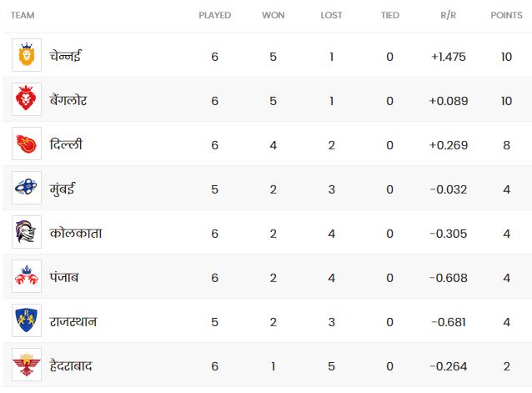The width and height of the screenshot is (532, 393).
Task: Sort table by R/R column header
Action: pyautogui.click(x=449, y=16)
